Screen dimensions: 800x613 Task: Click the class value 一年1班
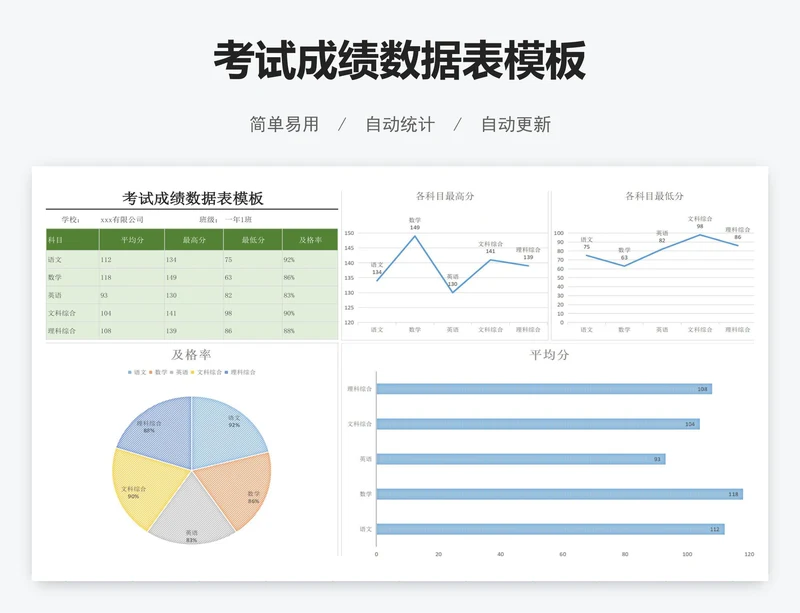tap(238, 219)
